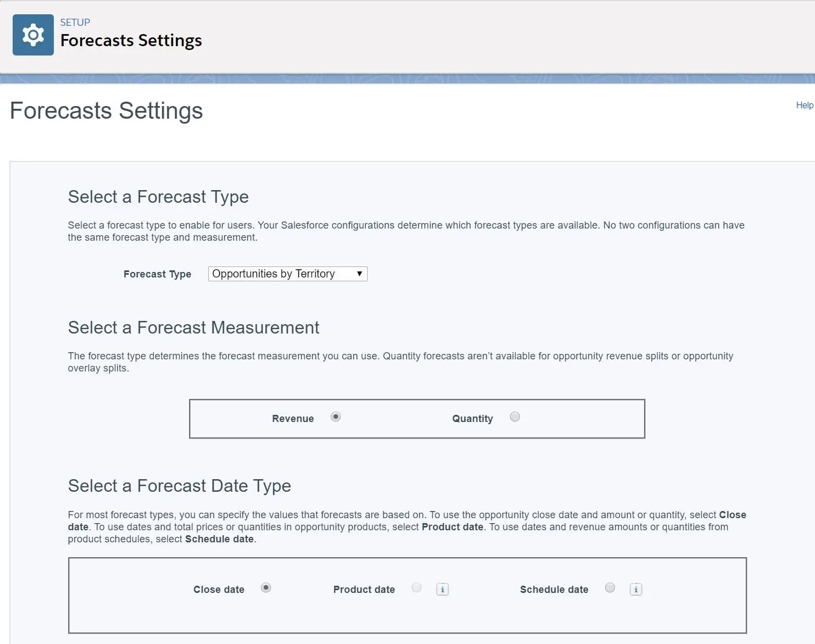Choose the Schedule date radio button
This screenshot has width=815, height=644.
tap(610, 588)
